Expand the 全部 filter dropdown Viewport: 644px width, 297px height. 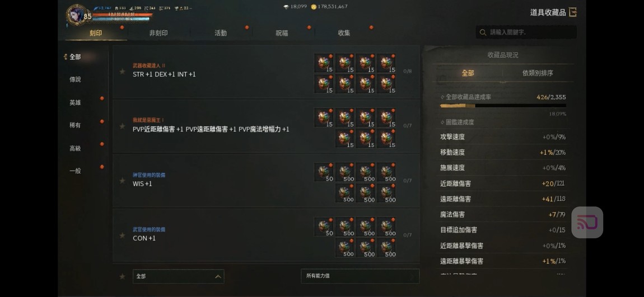(178, 276)
